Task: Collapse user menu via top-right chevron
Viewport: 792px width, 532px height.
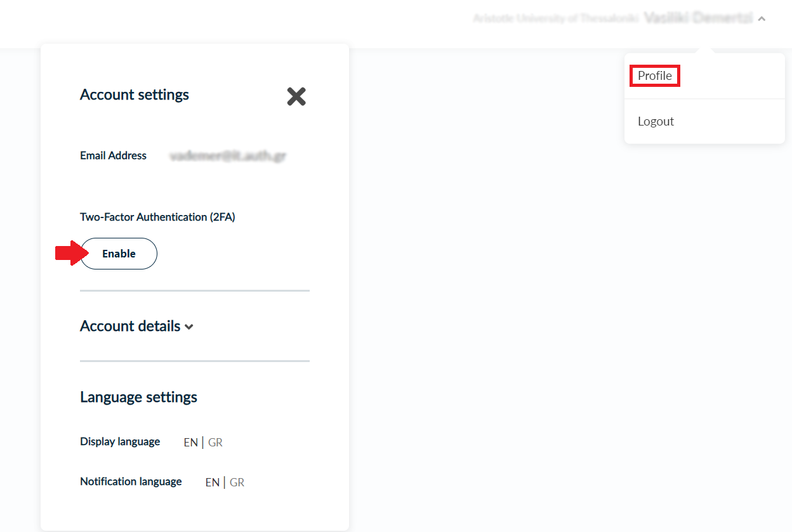Action: click(762, 19)
